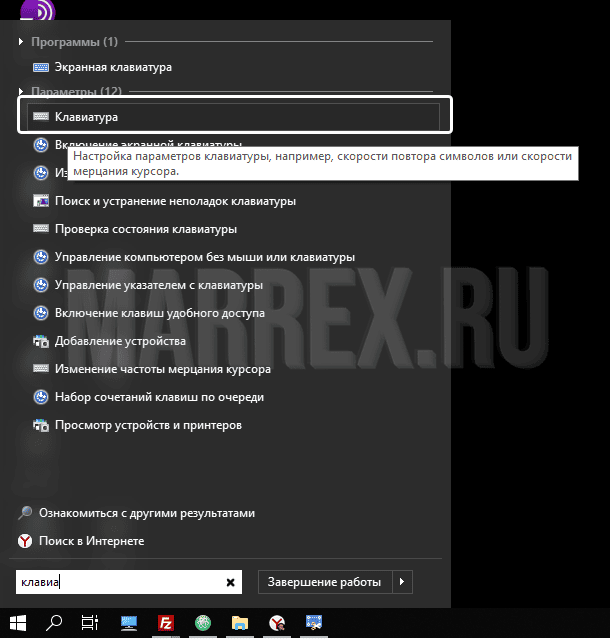Open Task View on the taskbar
The image size is (610, 639).
pyautogui.click(x=90, y=623)
